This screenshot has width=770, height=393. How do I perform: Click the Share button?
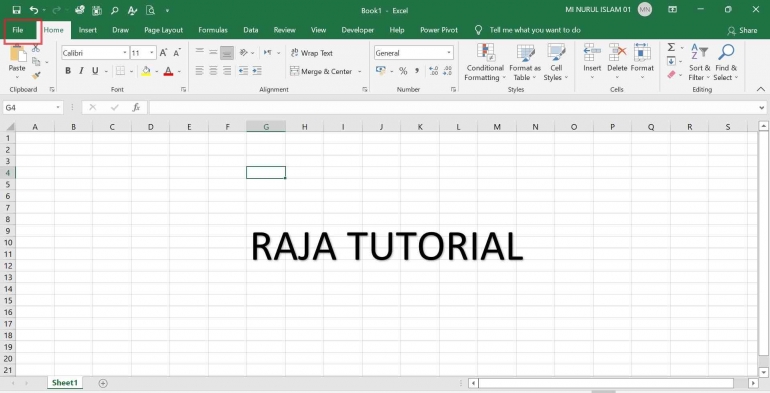pyautogui.click(x=742, y=30)
